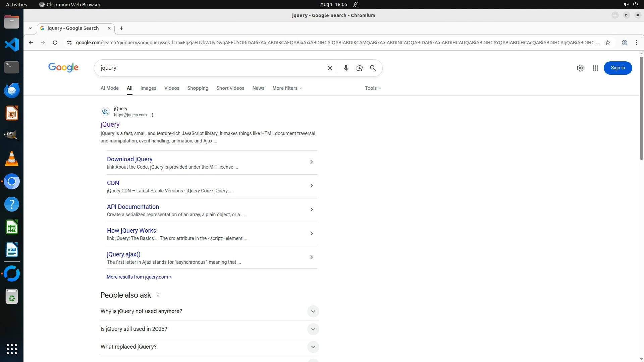Expand "Is jQuery still used in 2025?"
Image resolution: width=644 pixels, height=362 pixels.
(x=313, y=329)
